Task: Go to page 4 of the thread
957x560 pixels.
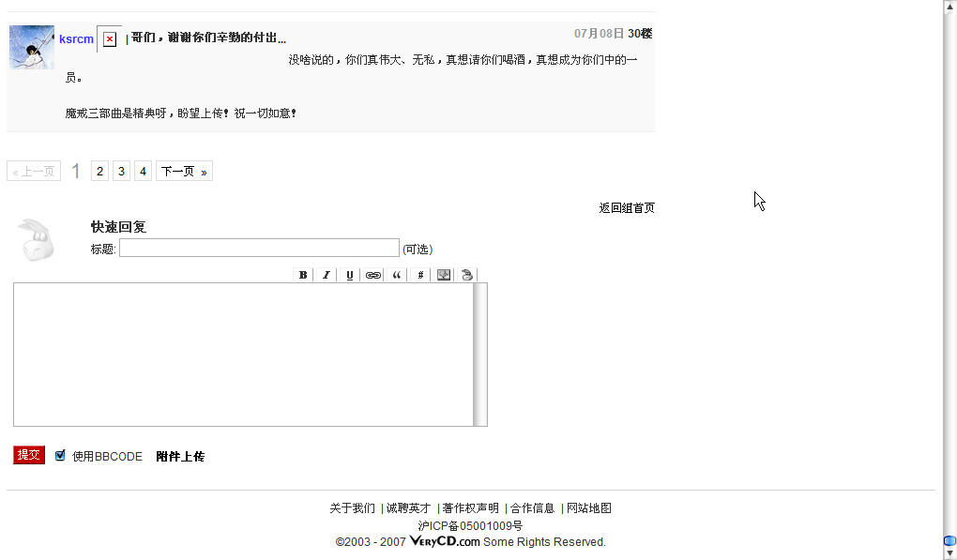Action: [x=143, y=172]
